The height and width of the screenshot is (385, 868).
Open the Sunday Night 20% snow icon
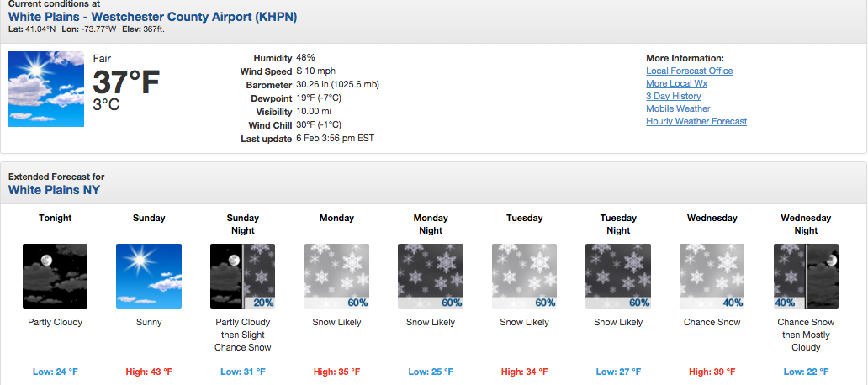[x=242, y=276]
